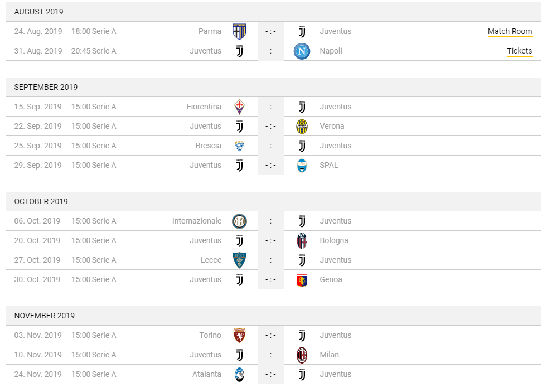This screenshot has height=392, width=547.
Task: Open the Match Room link
Action: pos(510,31)
